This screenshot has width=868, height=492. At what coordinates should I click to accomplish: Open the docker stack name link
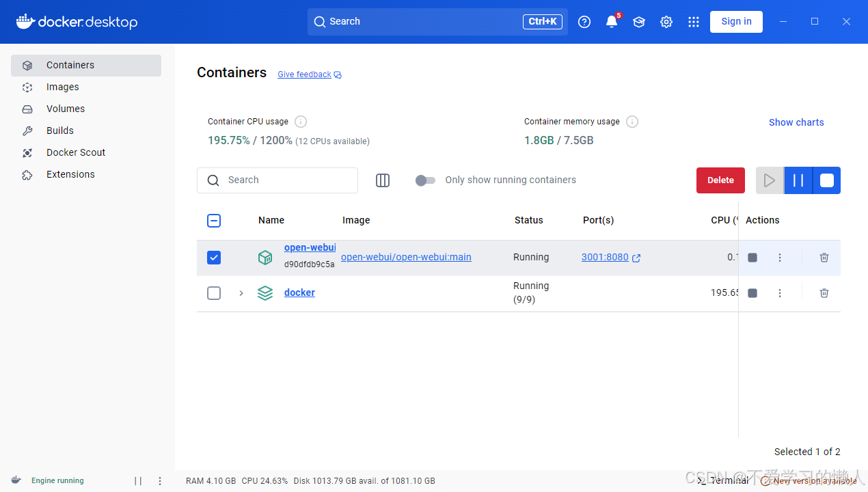(299, 292)
